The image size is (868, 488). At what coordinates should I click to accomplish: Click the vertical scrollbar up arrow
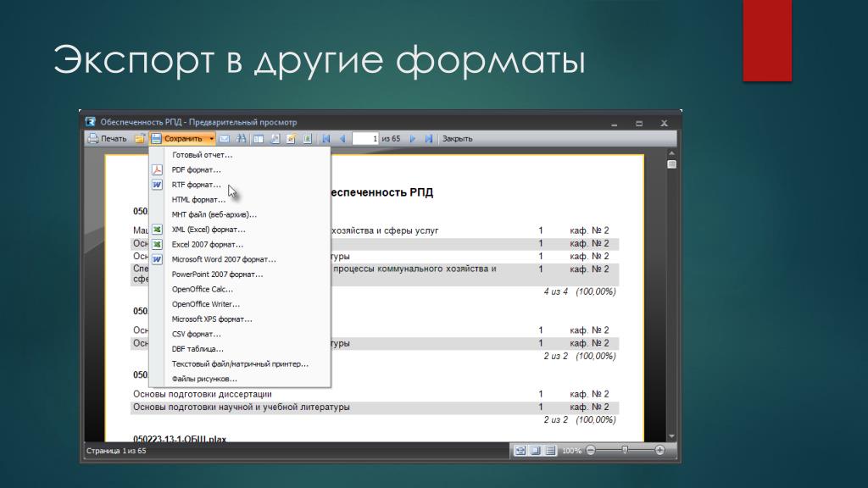click(x=671, y=153)
